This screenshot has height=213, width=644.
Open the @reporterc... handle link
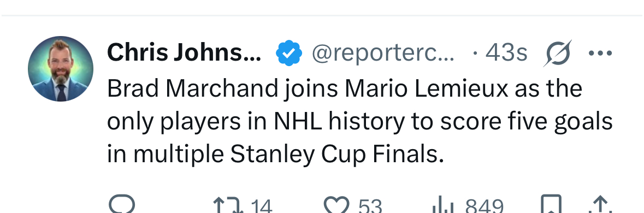coord(383,54)
